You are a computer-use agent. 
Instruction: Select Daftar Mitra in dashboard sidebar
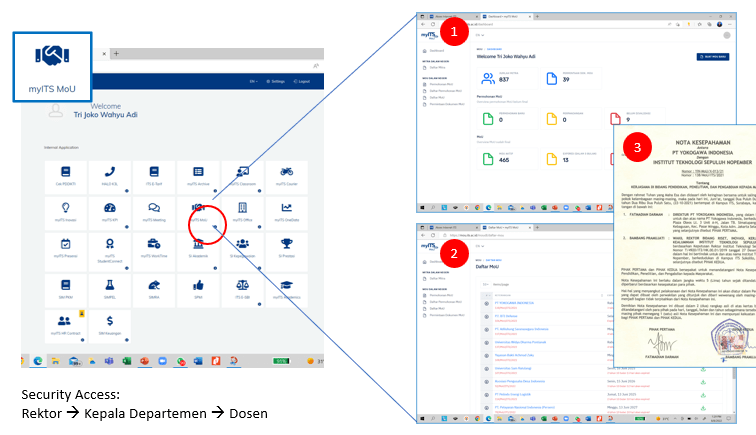(x=439, y=65)
